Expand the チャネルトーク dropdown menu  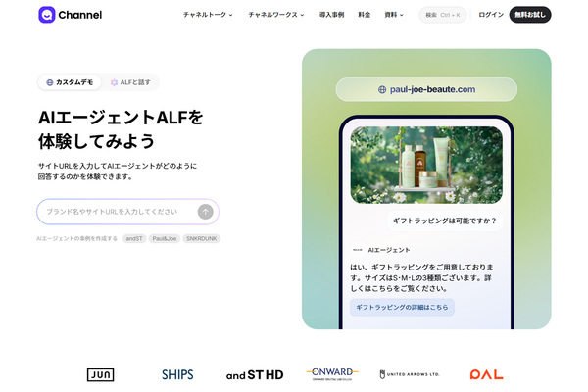(x=208, y=15)
